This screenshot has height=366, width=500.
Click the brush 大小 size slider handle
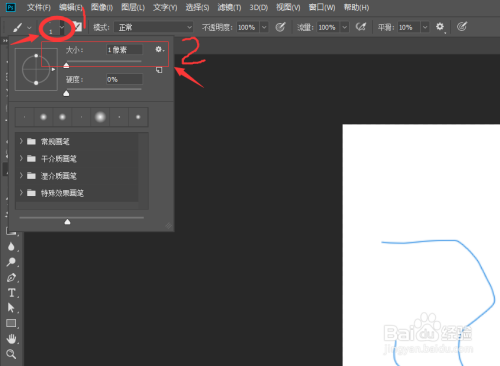click(x=66, y=65)
